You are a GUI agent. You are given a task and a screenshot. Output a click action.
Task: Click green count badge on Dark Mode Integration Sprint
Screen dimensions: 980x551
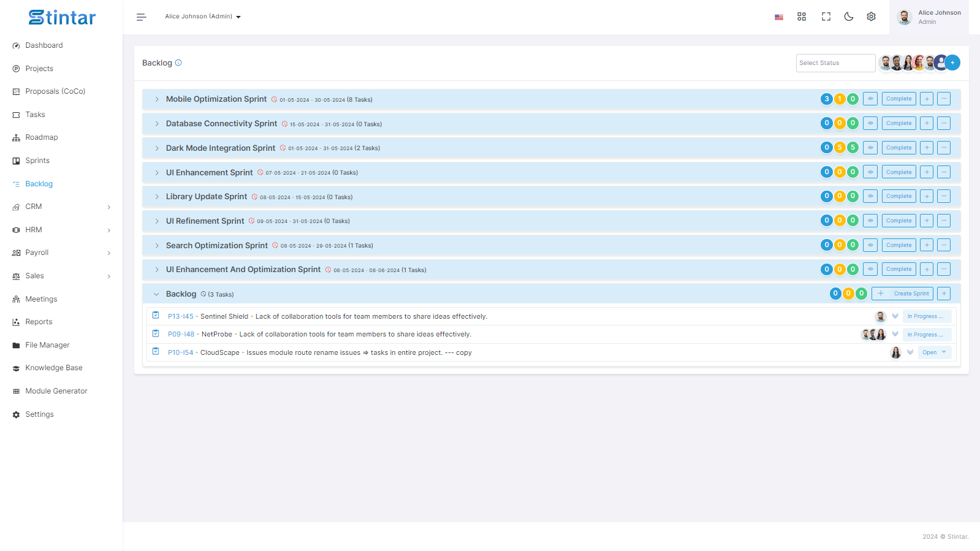(853, 148)
